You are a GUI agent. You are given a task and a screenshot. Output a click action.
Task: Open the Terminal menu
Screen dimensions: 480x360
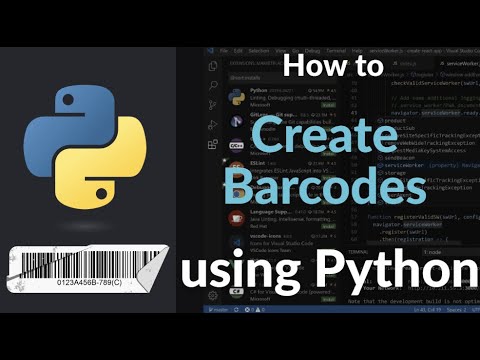click(x=336, y=51)
